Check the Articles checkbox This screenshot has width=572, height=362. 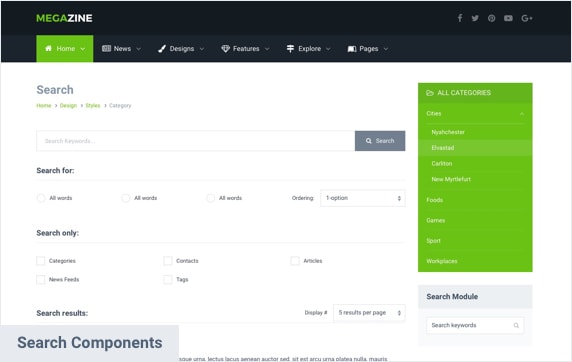pyautogui.click(x=295, y=261)
